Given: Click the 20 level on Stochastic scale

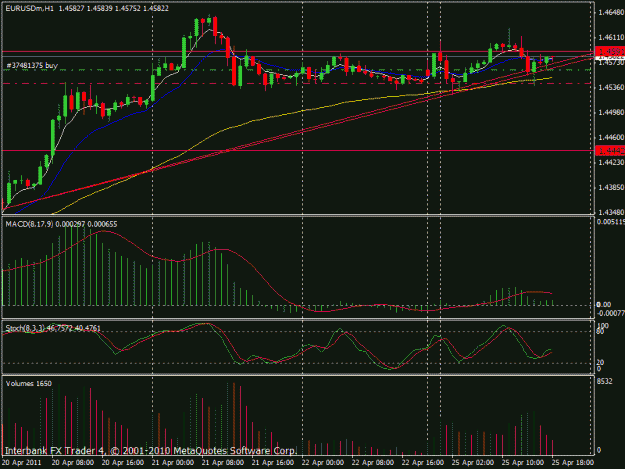Looking at the screenshot, I should click(x=600, y=362).
